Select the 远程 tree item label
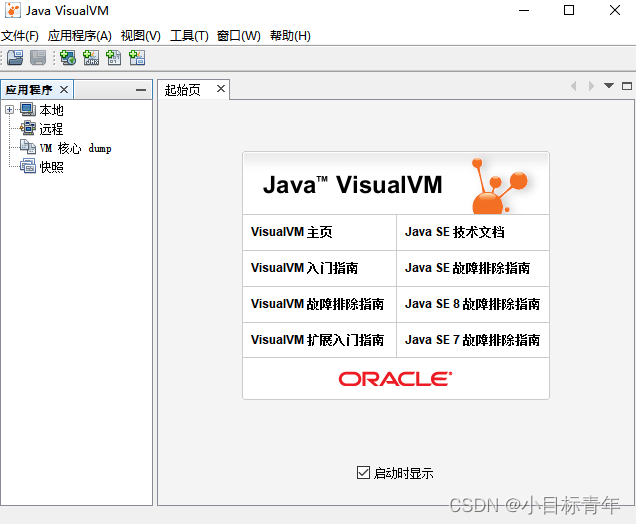The height and width of the screenshot is (524, 636). click(52, 129)
